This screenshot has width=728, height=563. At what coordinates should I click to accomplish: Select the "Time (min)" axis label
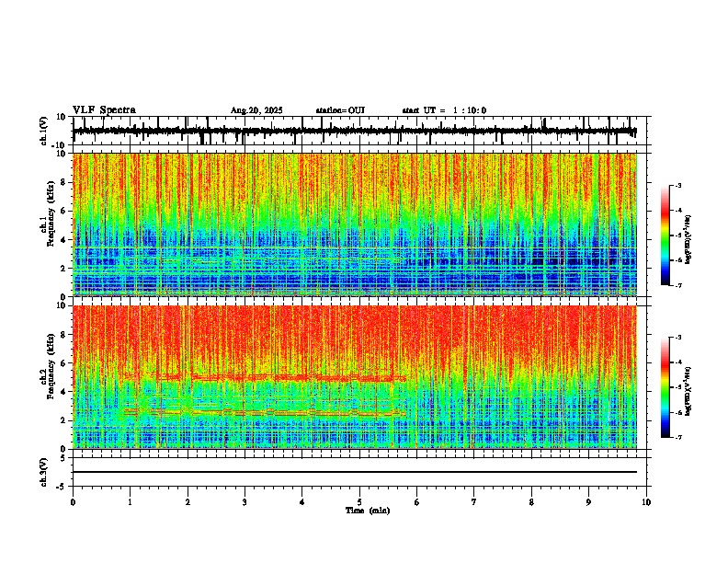point(368,511)
